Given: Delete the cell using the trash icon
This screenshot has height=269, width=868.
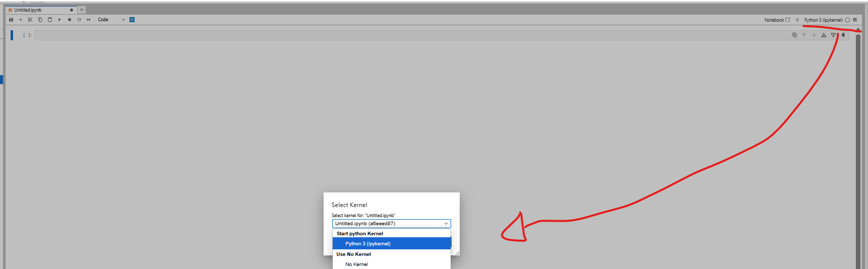Looking at the screenshot, I should click(843, 35).
